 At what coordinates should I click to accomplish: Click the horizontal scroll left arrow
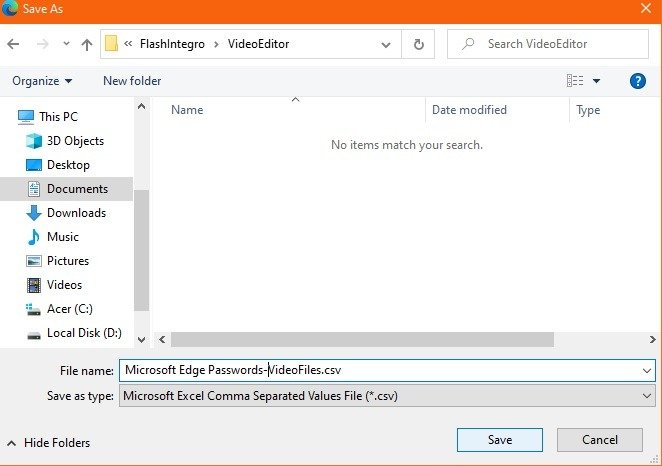162,339
